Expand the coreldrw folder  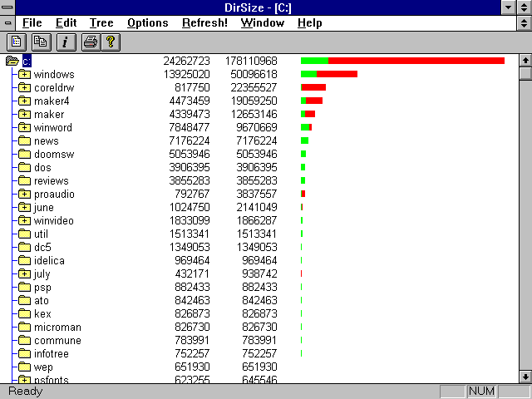(x=24, y=87)
